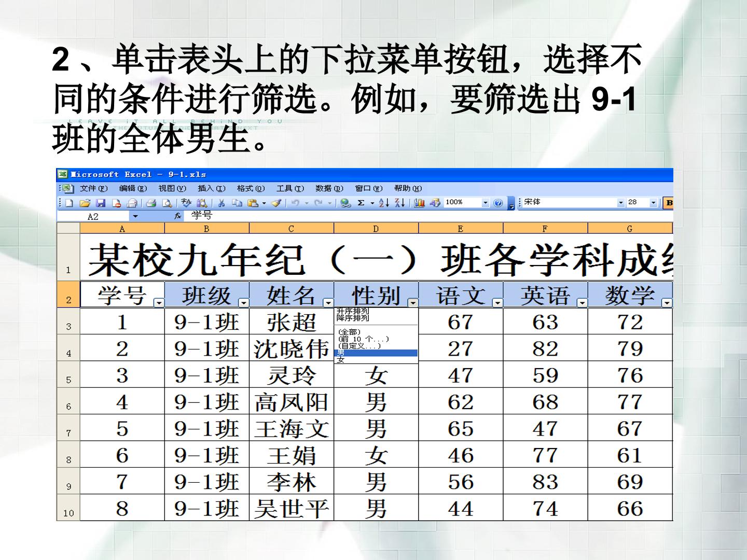Click the Insert Hyperlink globe icon
The image size is (747, 560).
pyautogui.click(x=345, y=203)
